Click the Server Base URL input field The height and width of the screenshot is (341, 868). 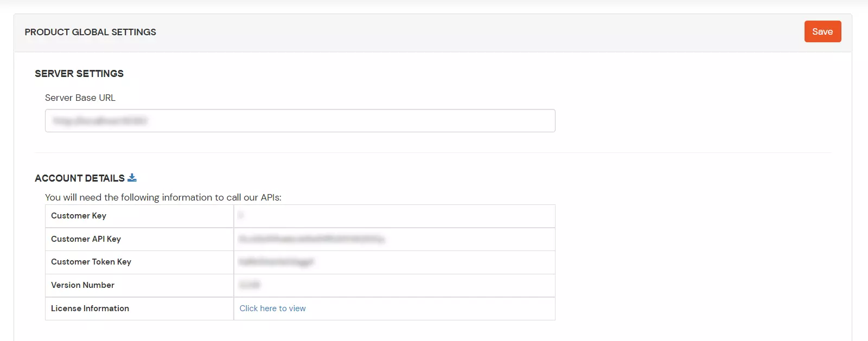300,120
